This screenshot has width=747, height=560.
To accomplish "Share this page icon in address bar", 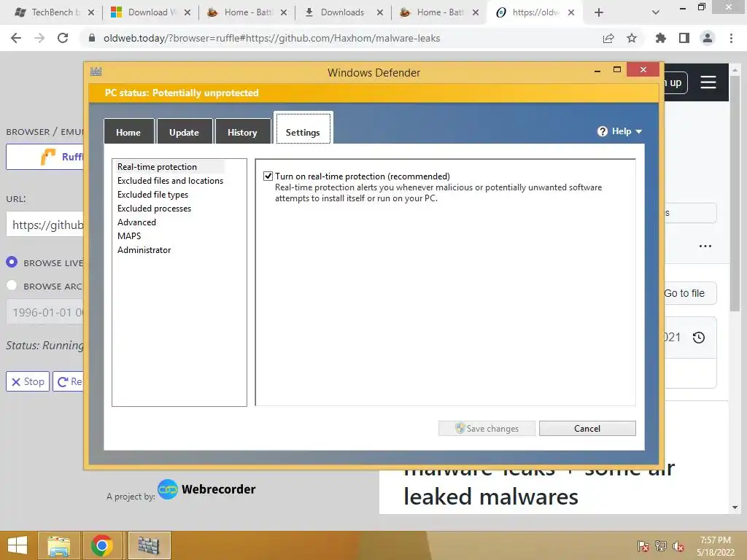I will [608, 38].
